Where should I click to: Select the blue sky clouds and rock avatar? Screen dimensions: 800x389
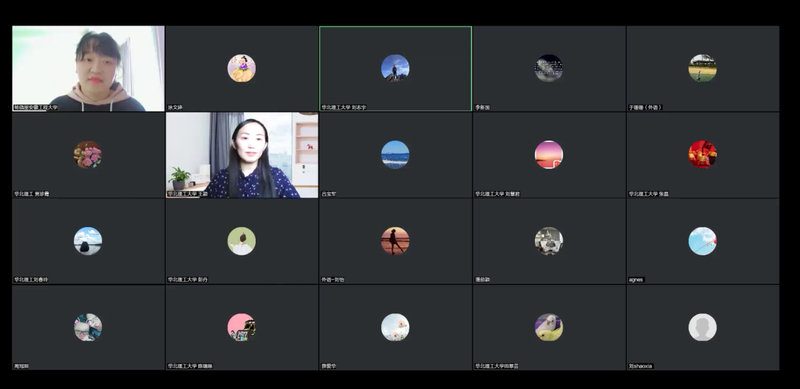[88, 241]
